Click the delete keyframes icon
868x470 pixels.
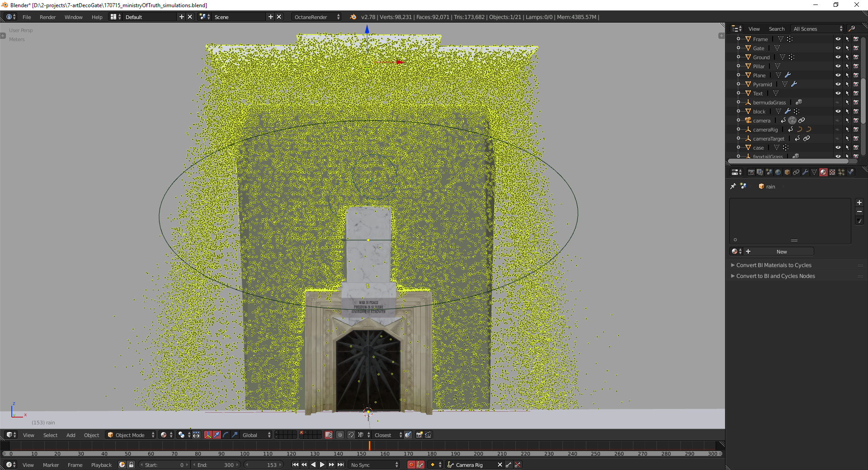(518, 465)
